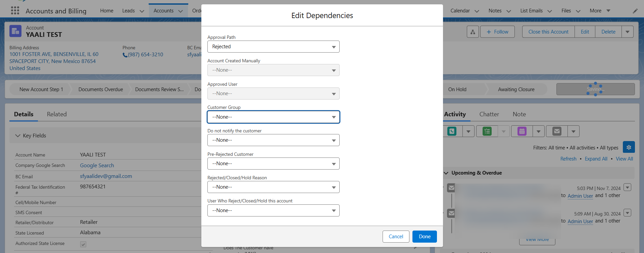Open the User Who Reject/Closed/Hold dropdown
The width and height of the screenshot is (644, 253).
pyautogui.click(x=273, y=210)
